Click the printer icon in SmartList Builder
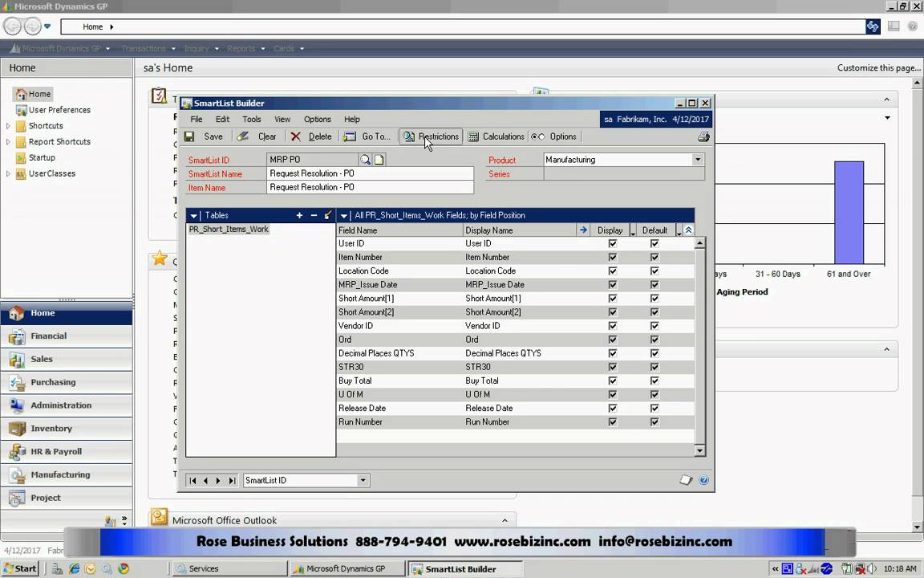The image size is (924, 578). (703, 136)
